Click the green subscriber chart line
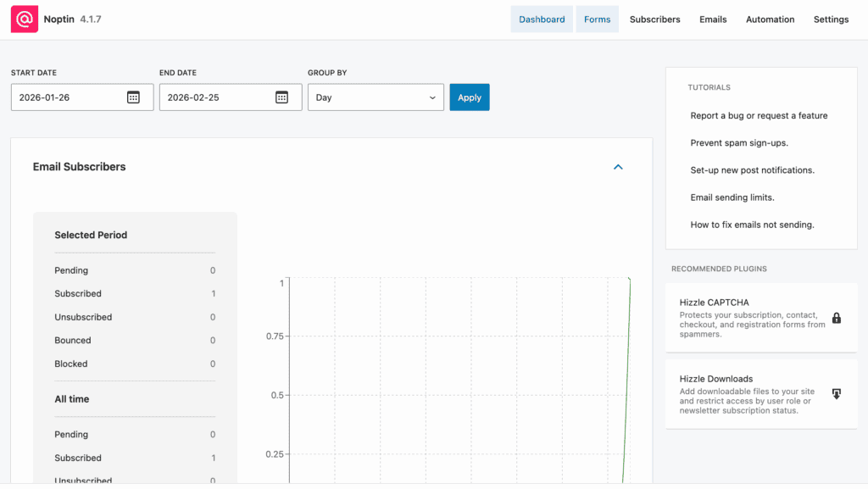This screenshot has width=868, height=489. click(626, 381)
